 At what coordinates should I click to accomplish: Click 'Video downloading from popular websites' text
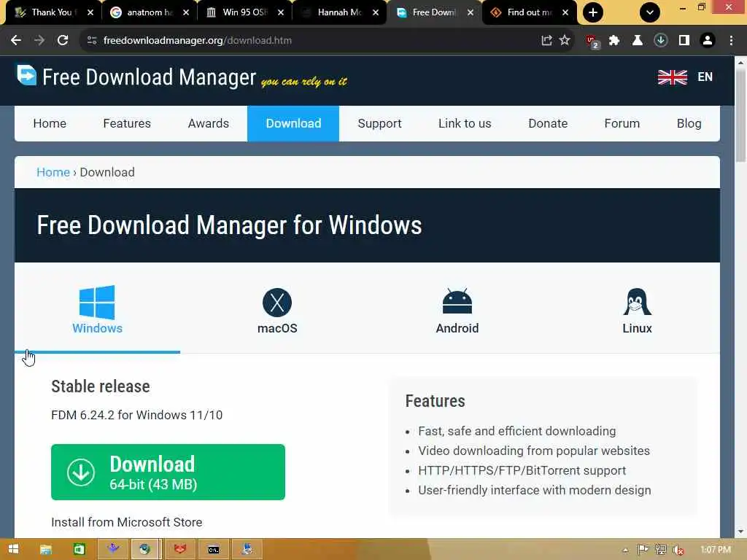pos(534,451)
